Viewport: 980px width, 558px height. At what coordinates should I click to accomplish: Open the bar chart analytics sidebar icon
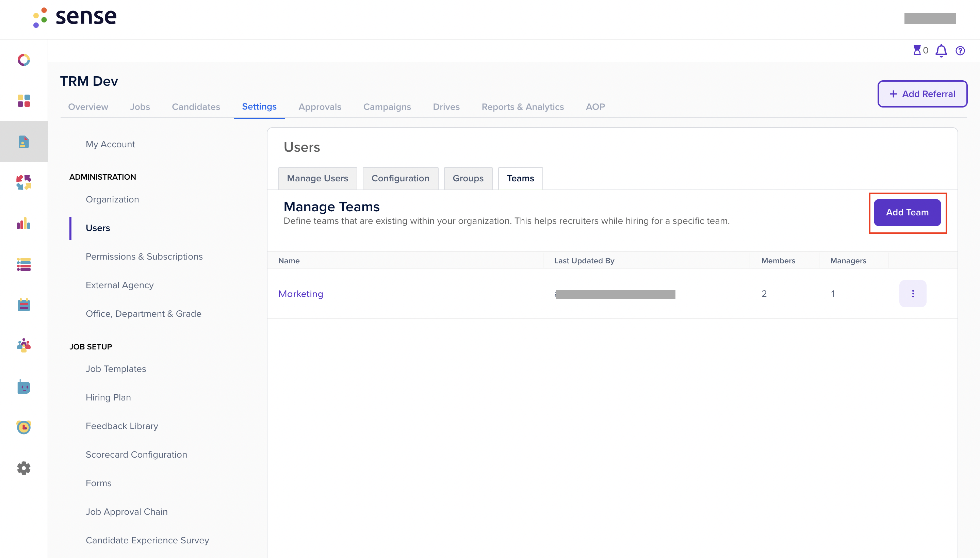pos(24,224)
